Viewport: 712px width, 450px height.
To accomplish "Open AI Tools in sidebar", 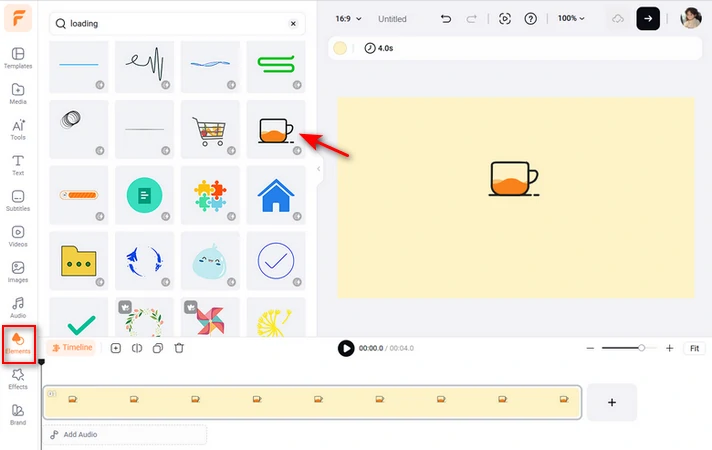I will click(18, 129).
